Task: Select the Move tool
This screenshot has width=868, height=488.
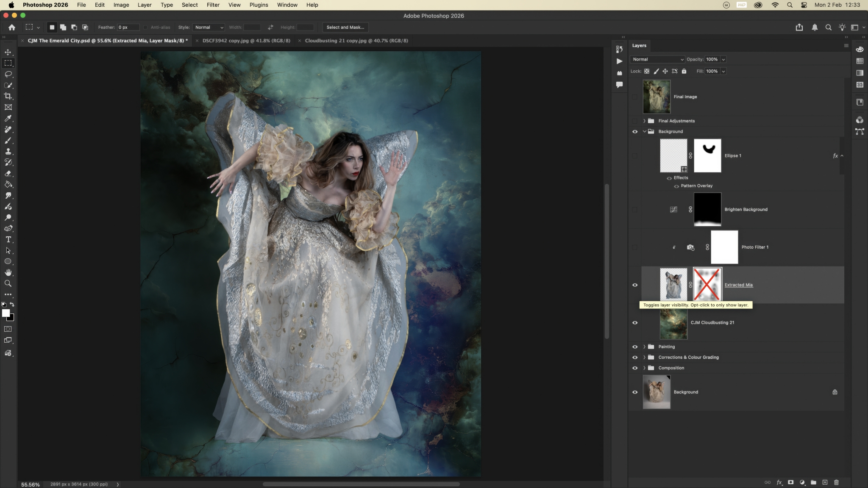Action: coord(8,52)
